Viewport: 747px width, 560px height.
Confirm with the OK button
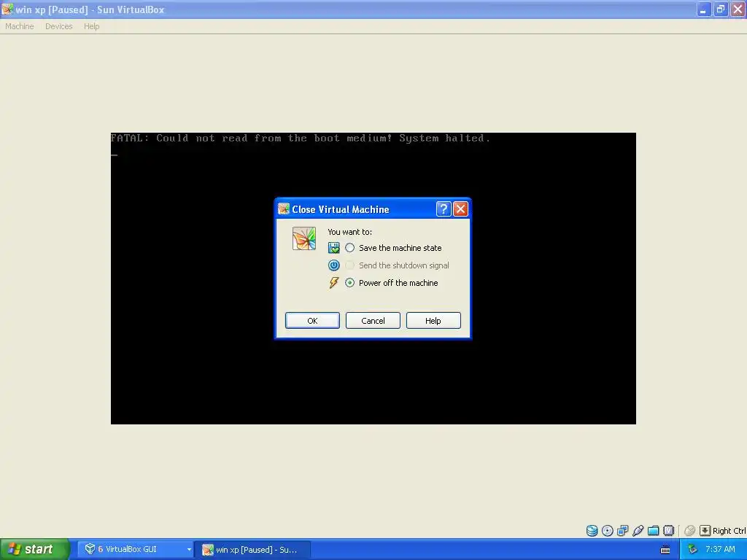[x=312, y=321]
